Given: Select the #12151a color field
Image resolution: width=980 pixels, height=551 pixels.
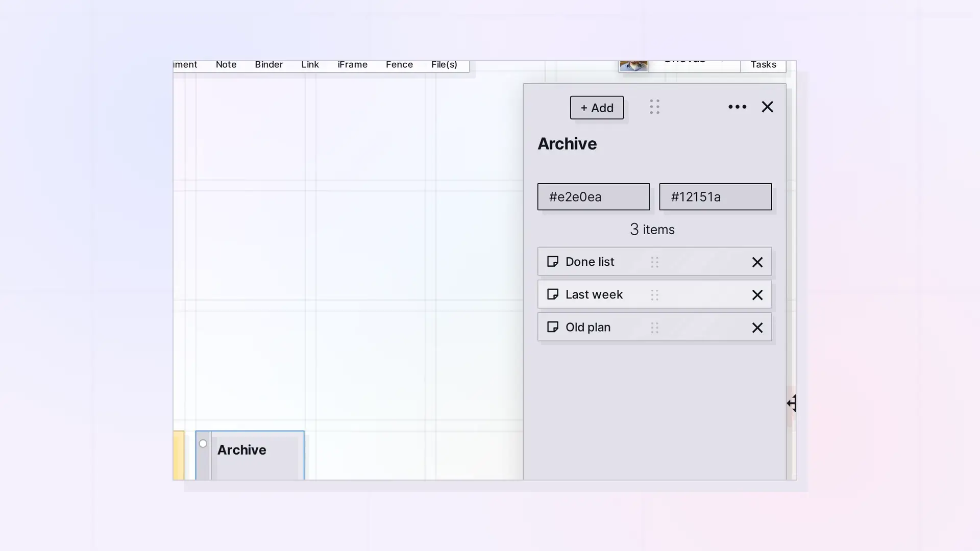Looking at the screenshot, I should click(716, 197).
